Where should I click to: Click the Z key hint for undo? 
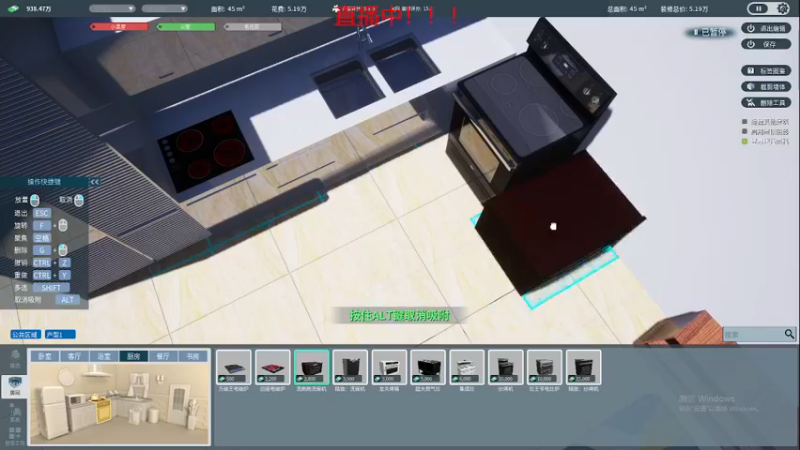click(x=64, y=263)
